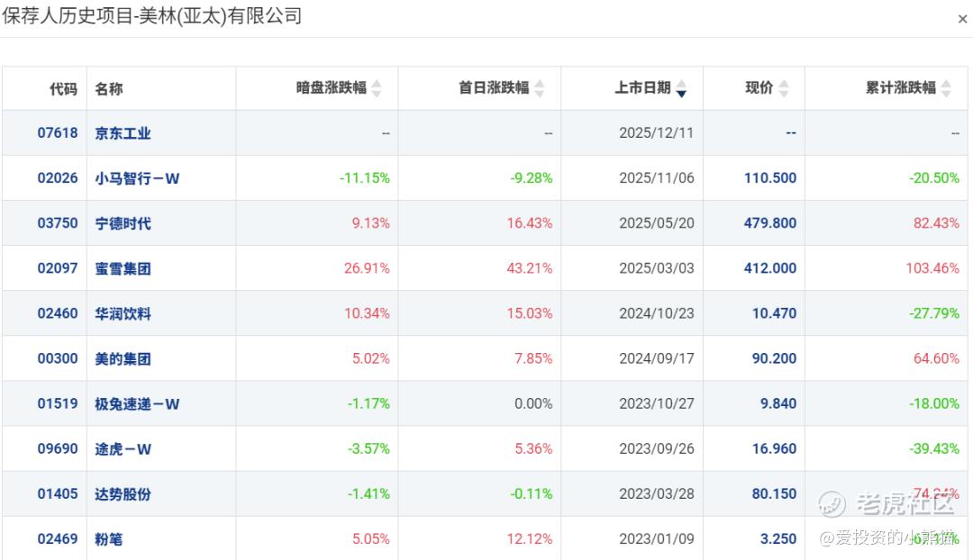
Task: Click first-day change 43.21%
Action: coord(530,268)
